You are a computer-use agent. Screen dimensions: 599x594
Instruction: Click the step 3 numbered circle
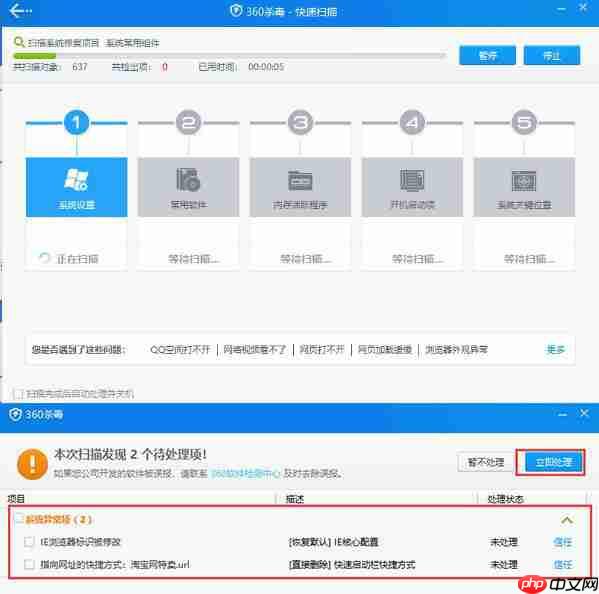300,123
